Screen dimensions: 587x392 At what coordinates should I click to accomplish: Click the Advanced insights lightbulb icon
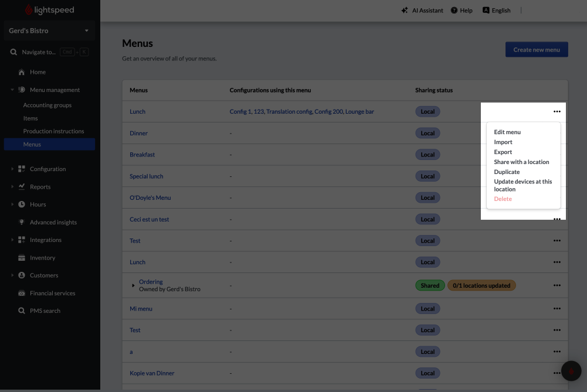pyautogui.click(x=22, y=222)
